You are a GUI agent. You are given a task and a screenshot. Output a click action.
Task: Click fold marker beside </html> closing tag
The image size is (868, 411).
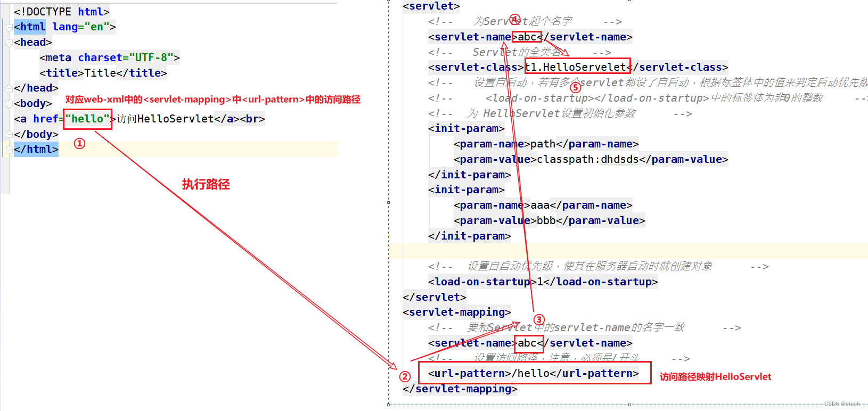tap(9, 150)
